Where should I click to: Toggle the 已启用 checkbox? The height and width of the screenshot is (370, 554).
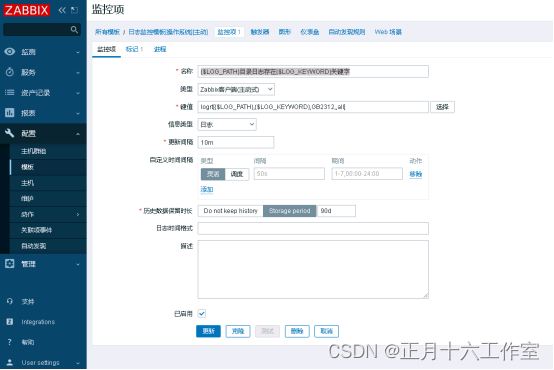point(202,313)
